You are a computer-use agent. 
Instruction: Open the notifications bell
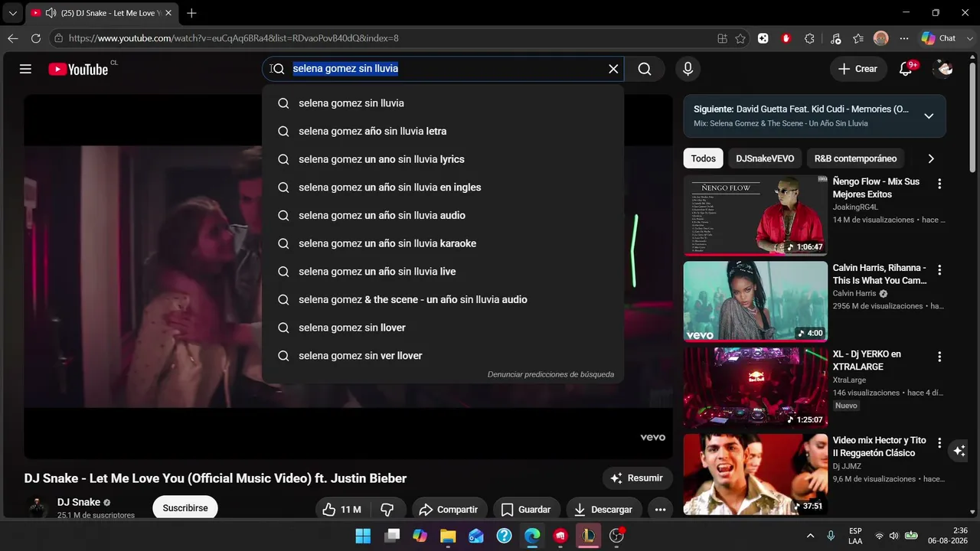[906, 69]
